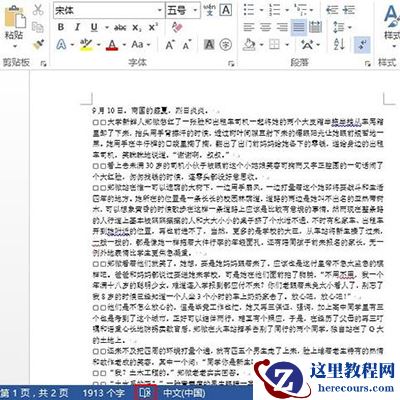
Task: Expand the borders dropdown arrow
Action: [287, 45]
